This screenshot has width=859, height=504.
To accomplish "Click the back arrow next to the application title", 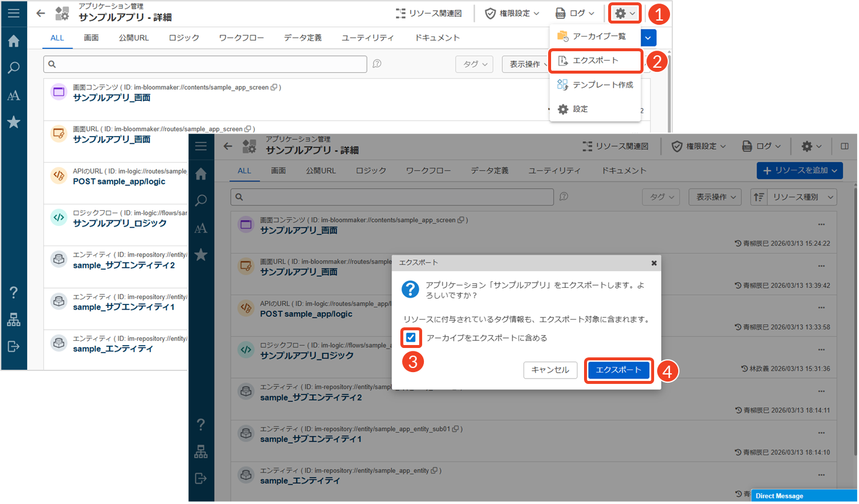I will point(228,146).
